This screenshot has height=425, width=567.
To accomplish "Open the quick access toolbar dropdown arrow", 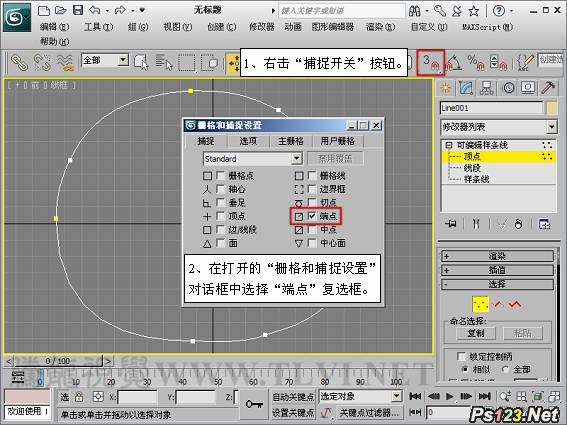I will 142,10.
